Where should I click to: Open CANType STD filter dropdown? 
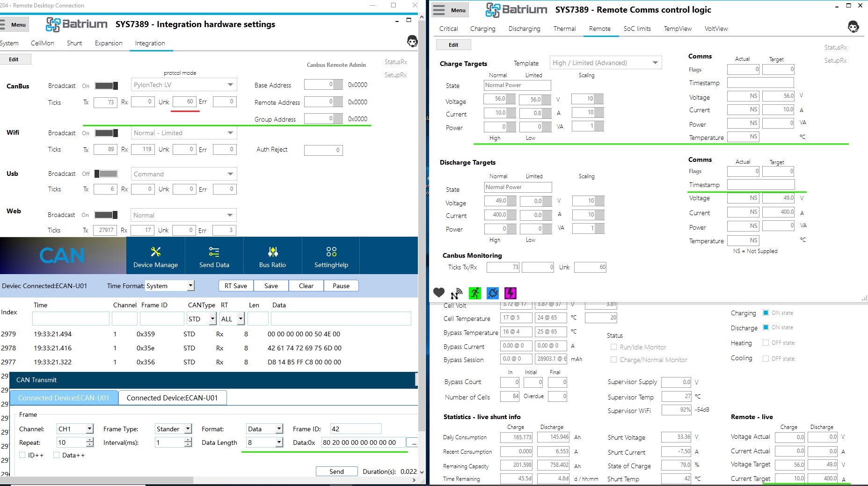(x=202, y=319)
